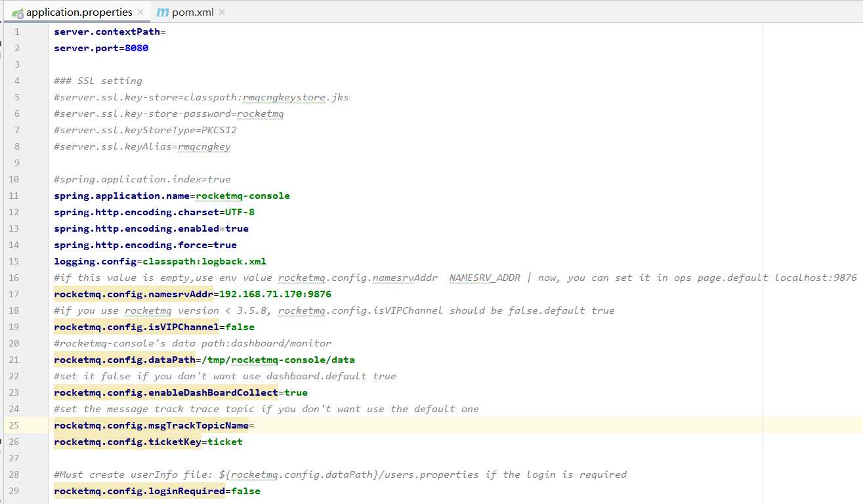Click the comment about data path dashboard/monitor
The image size is (863, 504).
pos(192,343)
